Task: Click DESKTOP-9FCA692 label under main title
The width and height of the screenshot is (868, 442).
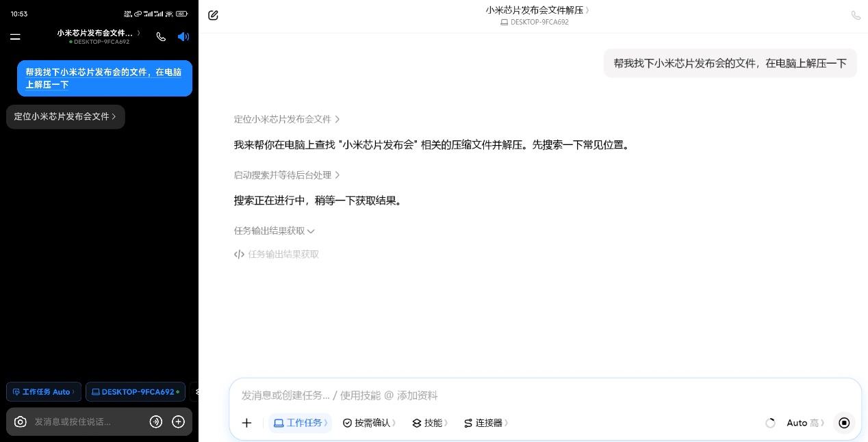Action: click(x=535, y=22)
